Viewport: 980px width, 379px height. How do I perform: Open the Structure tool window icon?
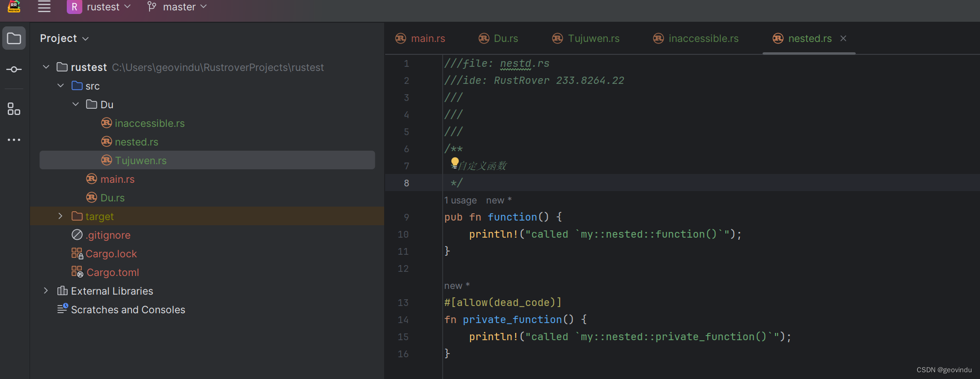coord(14,109)
